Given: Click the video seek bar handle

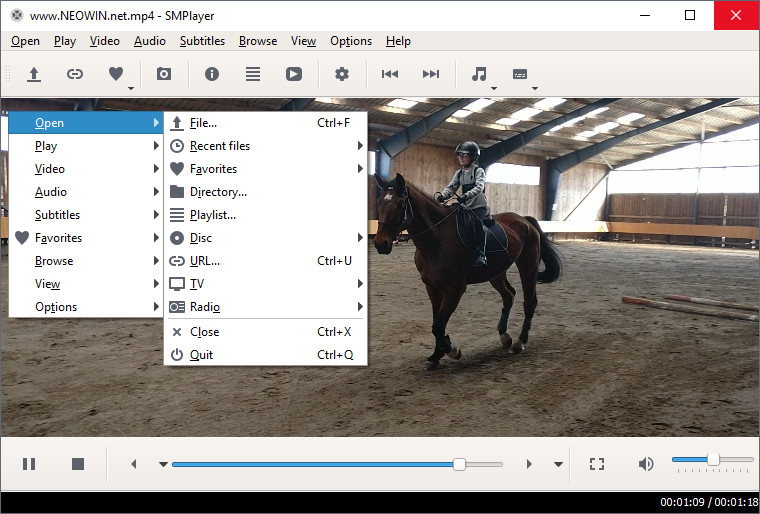Looking at the screenshot, I should 459,464.
